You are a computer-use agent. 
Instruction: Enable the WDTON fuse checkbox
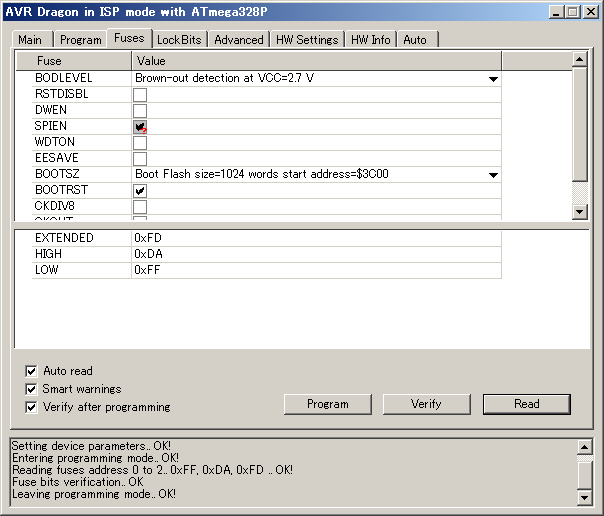pyautogui.click(x=140, y=142)
